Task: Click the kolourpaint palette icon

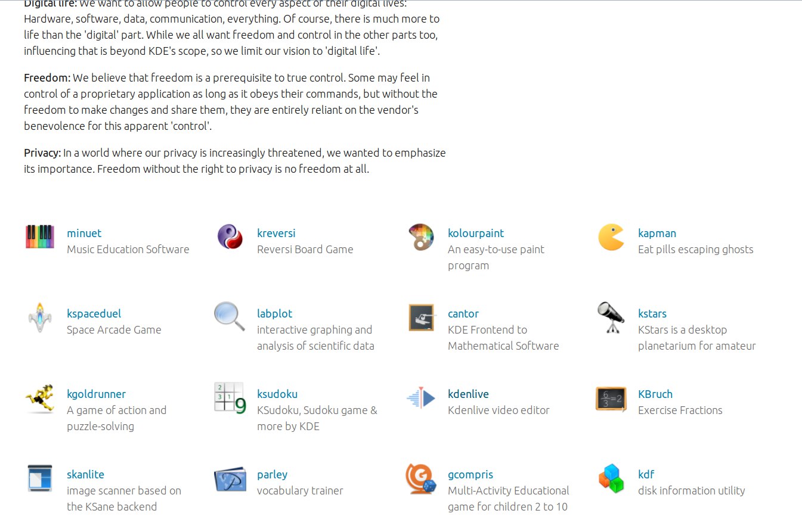Action: [x=421, y=237]
